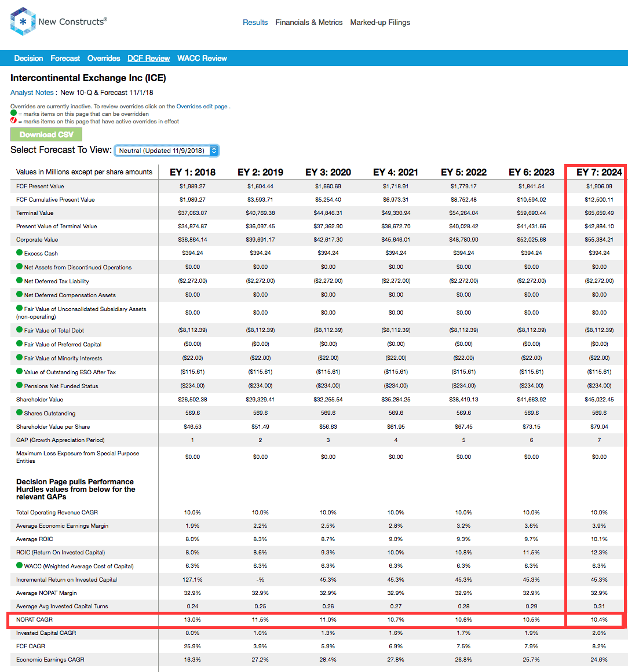Click the green dot next to Net Deferred Tax Liability
Screen dimensions: 628x672
point(19,280)
